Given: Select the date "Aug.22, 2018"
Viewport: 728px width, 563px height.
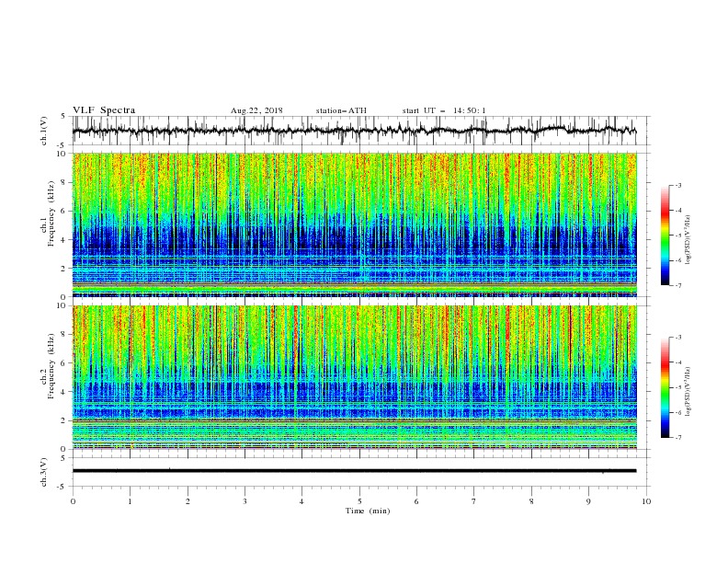Looking at the screenshot, I should [256, 110].
